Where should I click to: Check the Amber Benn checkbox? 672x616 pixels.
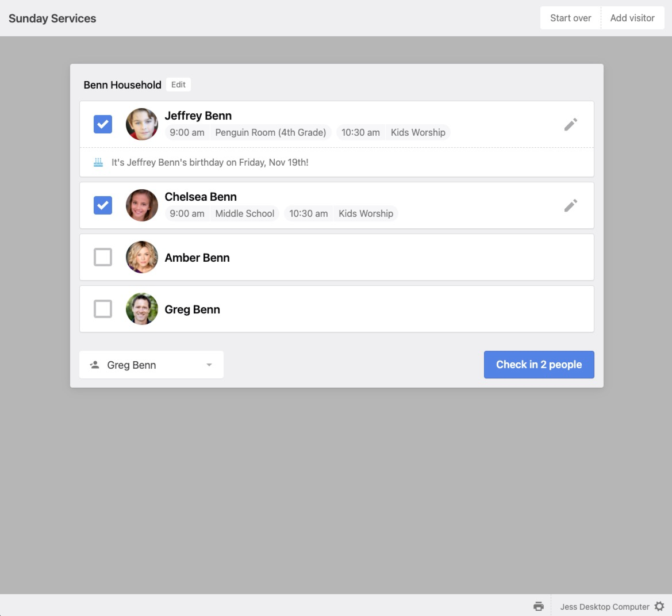[103, 257]
